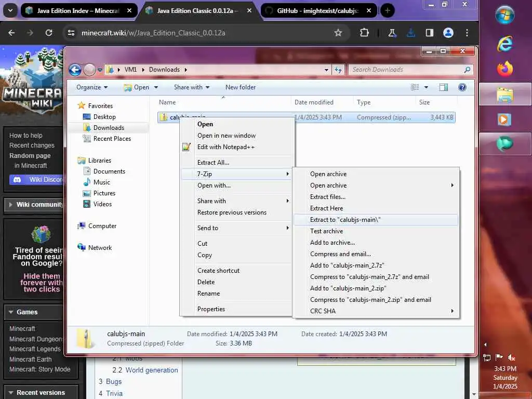Click the muted volume tray icon
The image size is (532, 399).
[x=511, y=357]
